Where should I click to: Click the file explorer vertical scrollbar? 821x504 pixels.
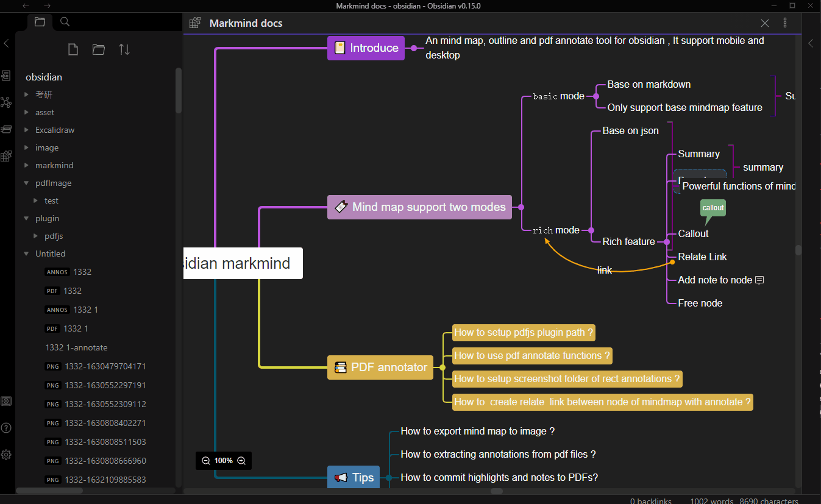point(179,90)
